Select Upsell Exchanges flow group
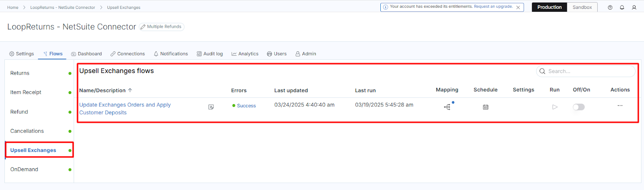Viewport: 644px width, 190px height. click(39, 150)
